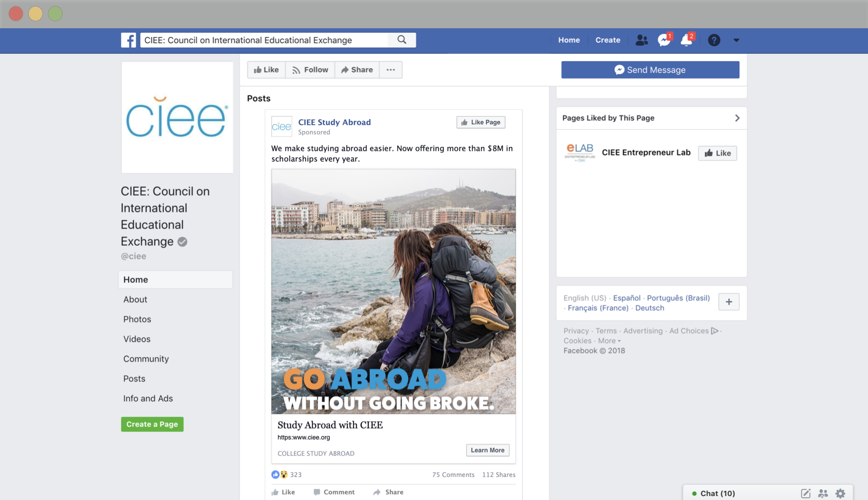
Task: Expand Pages Liked by This Page chevron
Action: click(737, 118)
